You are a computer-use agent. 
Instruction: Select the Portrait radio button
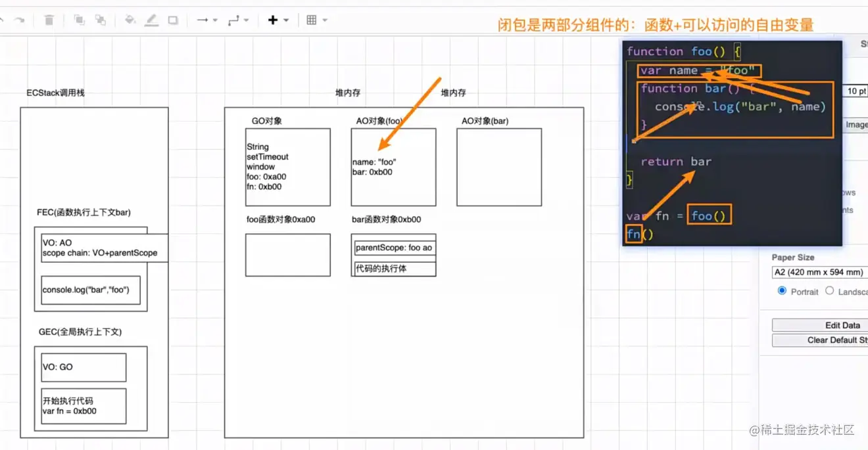click(x=782, y=291)
